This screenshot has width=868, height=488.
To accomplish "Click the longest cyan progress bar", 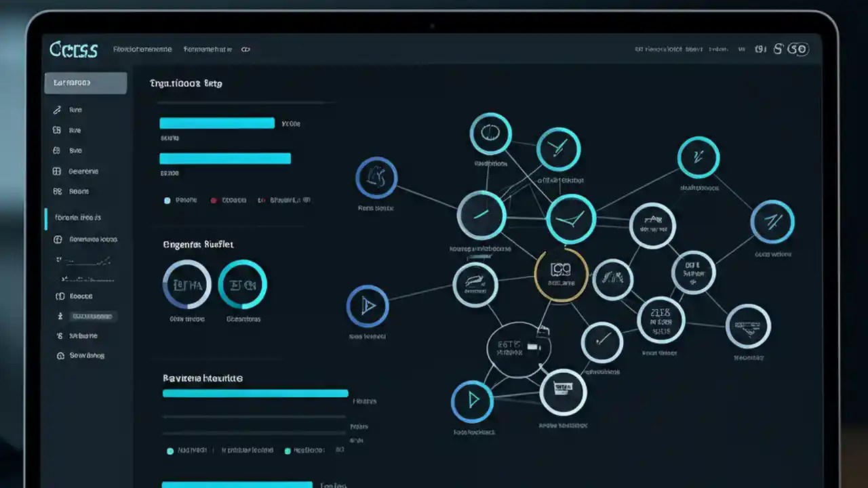I will click(x=254, y=393).
